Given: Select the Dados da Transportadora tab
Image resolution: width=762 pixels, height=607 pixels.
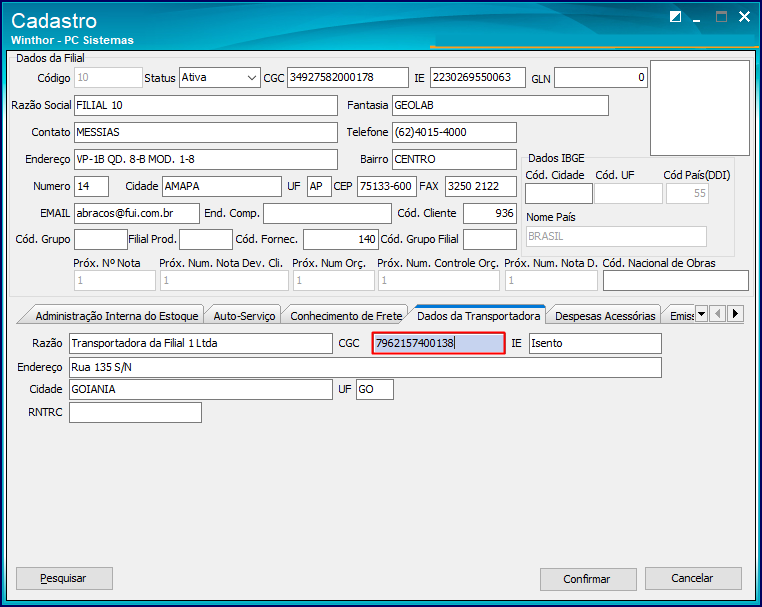Looking at the screenshot, I should click(x=479, y=316).
